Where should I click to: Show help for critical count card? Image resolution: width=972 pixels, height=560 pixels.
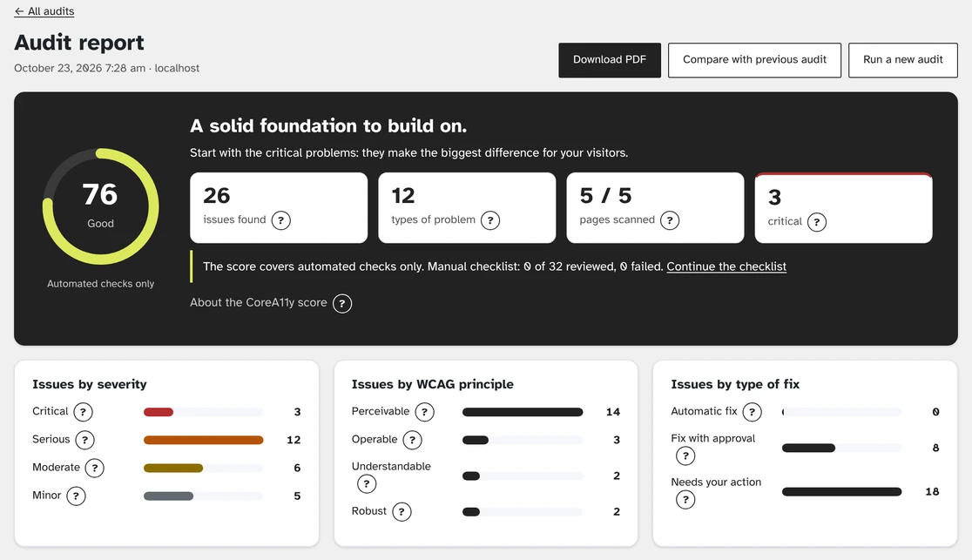[817, 222]
